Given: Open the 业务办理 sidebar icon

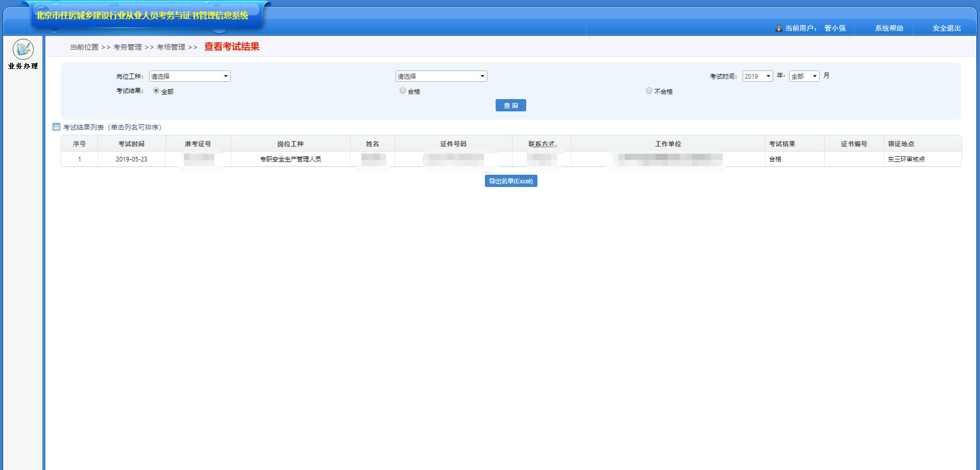Looking at the screenshot, I should [x=23, y=50].
